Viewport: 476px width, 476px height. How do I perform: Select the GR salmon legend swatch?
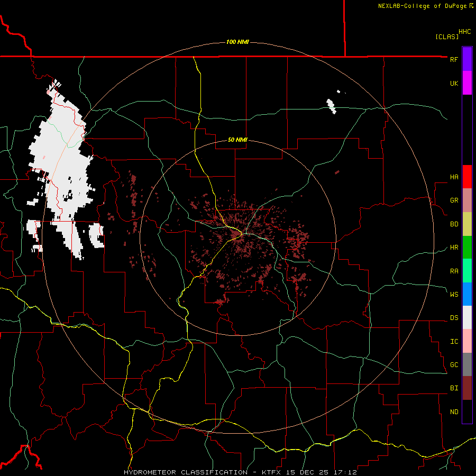(x=467, y=200)
